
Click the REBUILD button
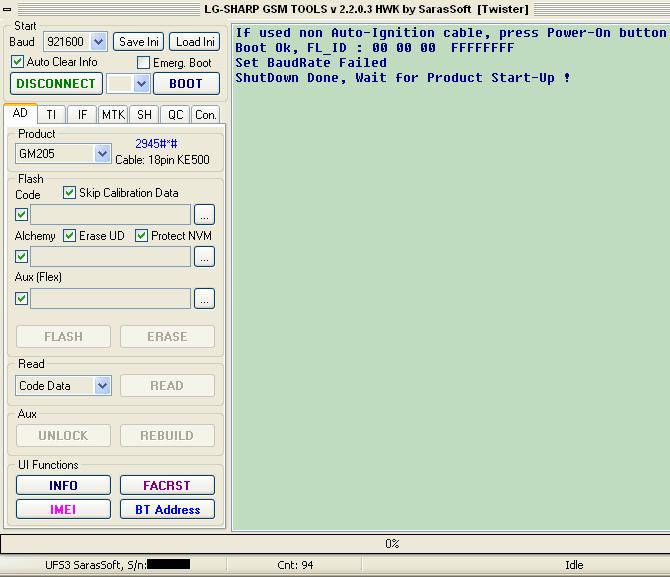coord(167,436)
